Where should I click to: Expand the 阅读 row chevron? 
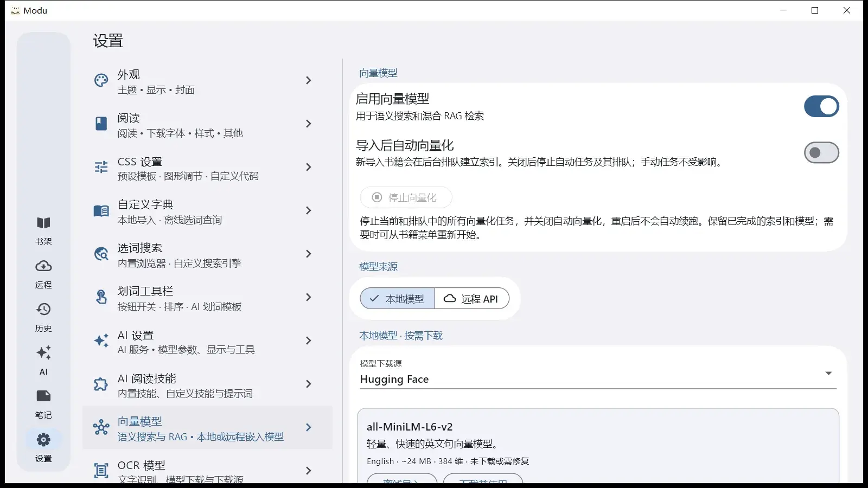point(309,124)
